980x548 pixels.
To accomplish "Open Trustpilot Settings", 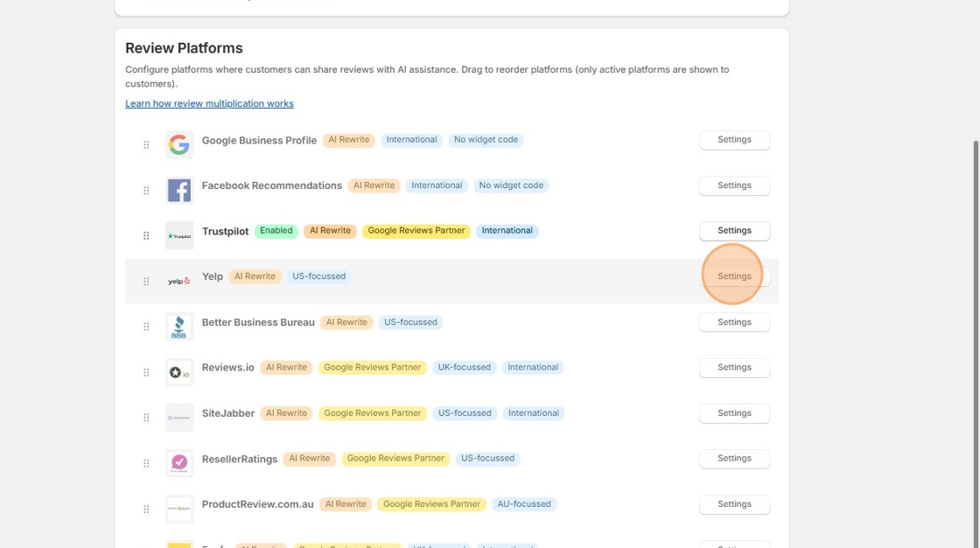I will pos(734,231).
